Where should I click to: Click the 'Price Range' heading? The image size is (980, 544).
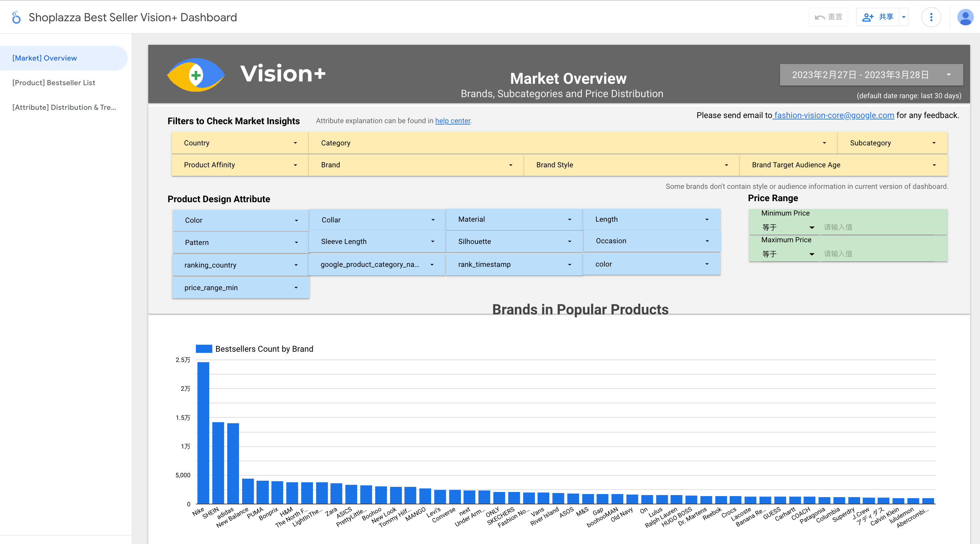[x=772, y=198]
